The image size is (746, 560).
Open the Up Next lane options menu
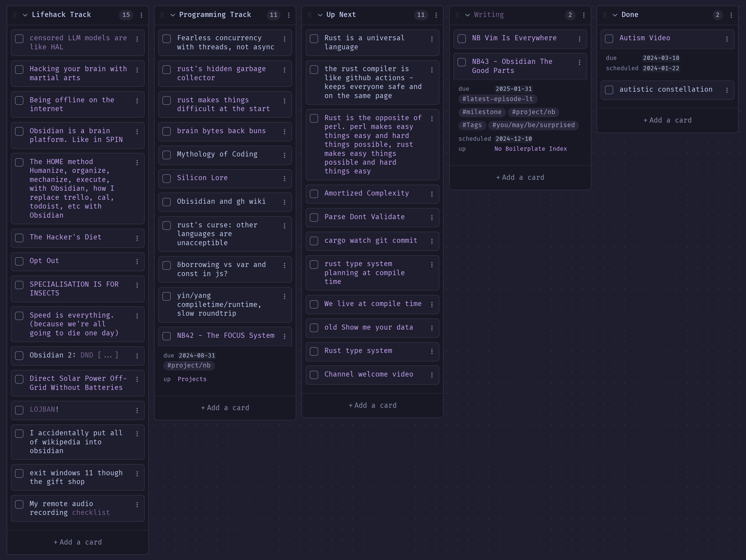coord(436,15)
